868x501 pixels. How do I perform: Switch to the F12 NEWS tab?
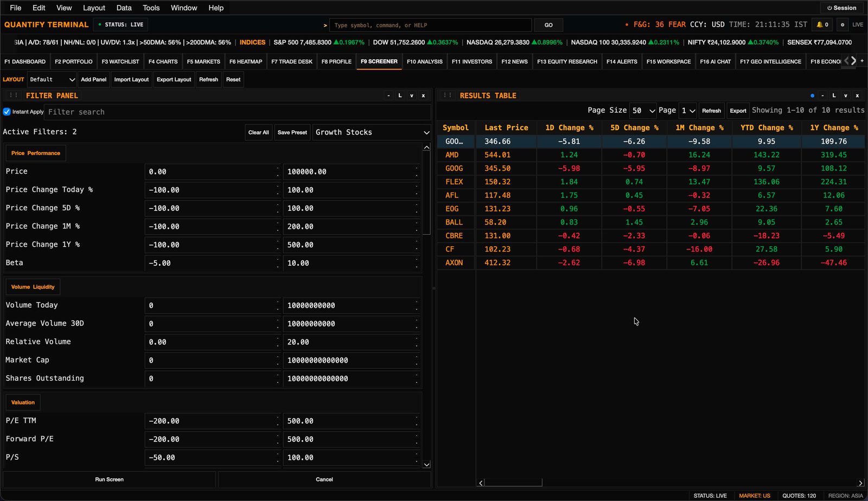coord(514,61)
